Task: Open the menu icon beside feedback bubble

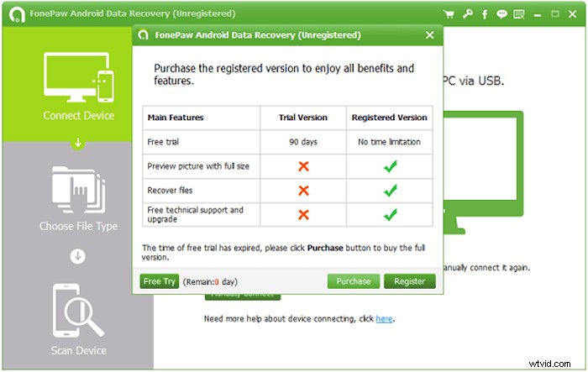Action: tap(520, 14)
